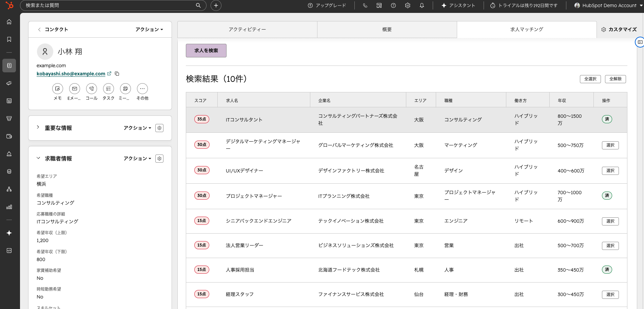Open the Bookmarks icon in sidebar
The image size is (644, 309).
tap(9, 39)
